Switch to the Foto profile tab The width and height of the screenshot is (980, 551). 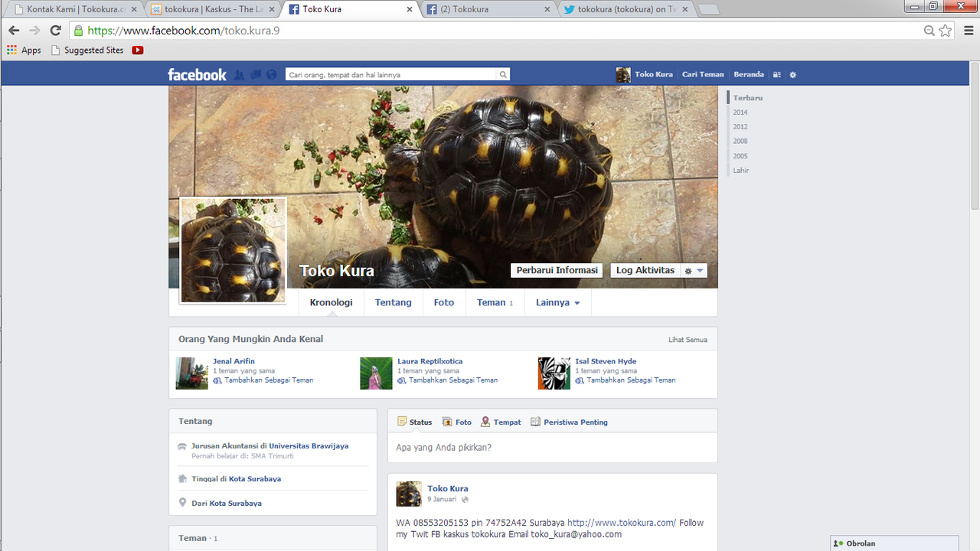444,302
